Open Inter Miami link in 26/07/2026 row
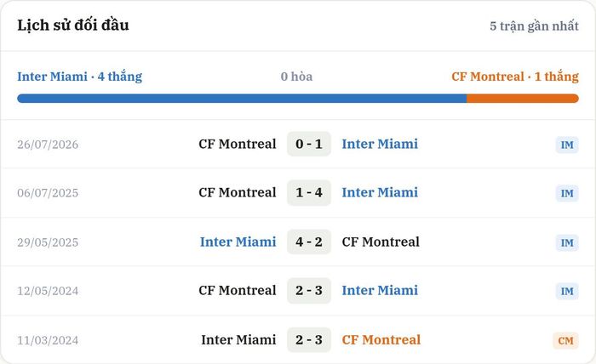The width and height of the screenshot is (596, 364). (380, 144)
